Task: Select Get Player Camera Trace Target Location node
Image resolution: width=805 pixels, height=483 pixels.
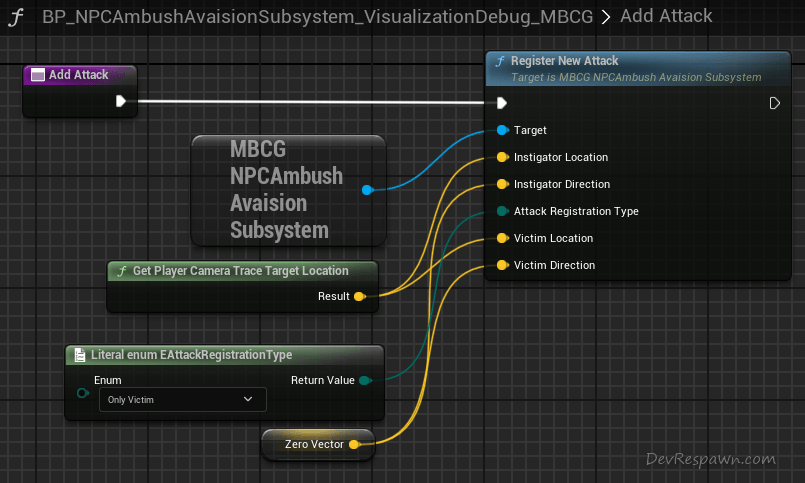Action: pyautogui.click(x=242, y=271)
